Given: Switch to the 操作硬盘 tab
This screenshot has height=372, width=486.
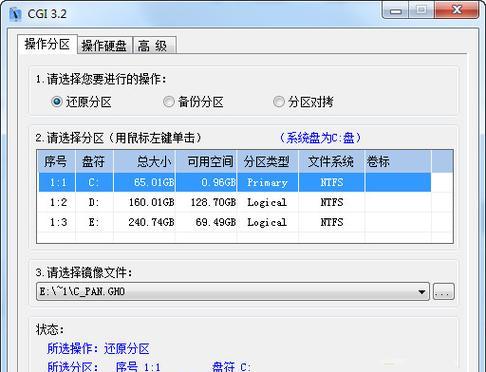Looking at the screenshot, I should pyautogui.click(x=104, y=45).
